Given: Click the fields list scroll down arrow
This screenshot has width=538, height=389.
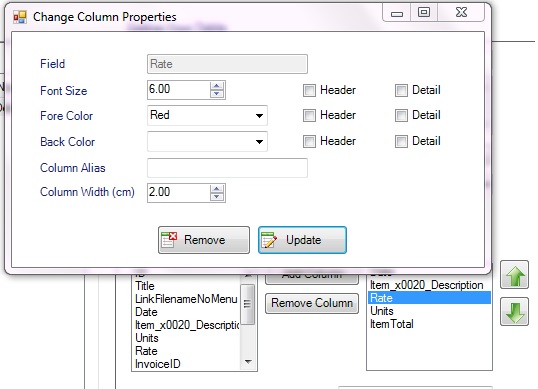Looking at the screenshot, I should (x=248, y=362).
